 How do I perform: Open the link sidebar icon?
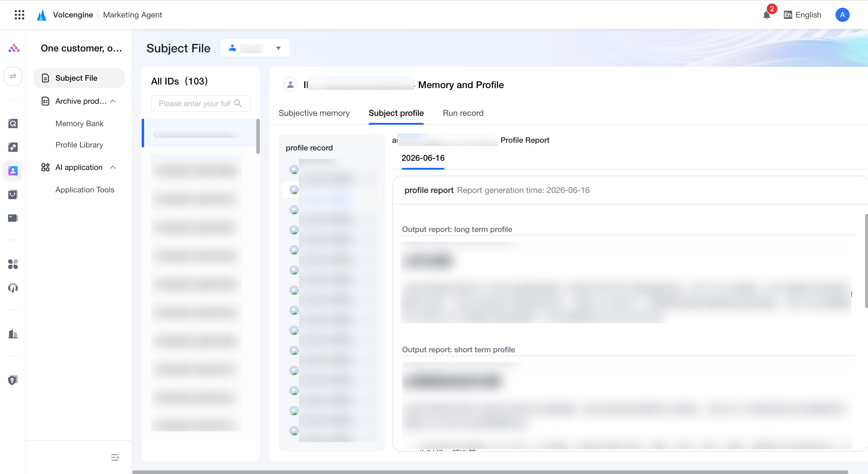tap(13, 147)
